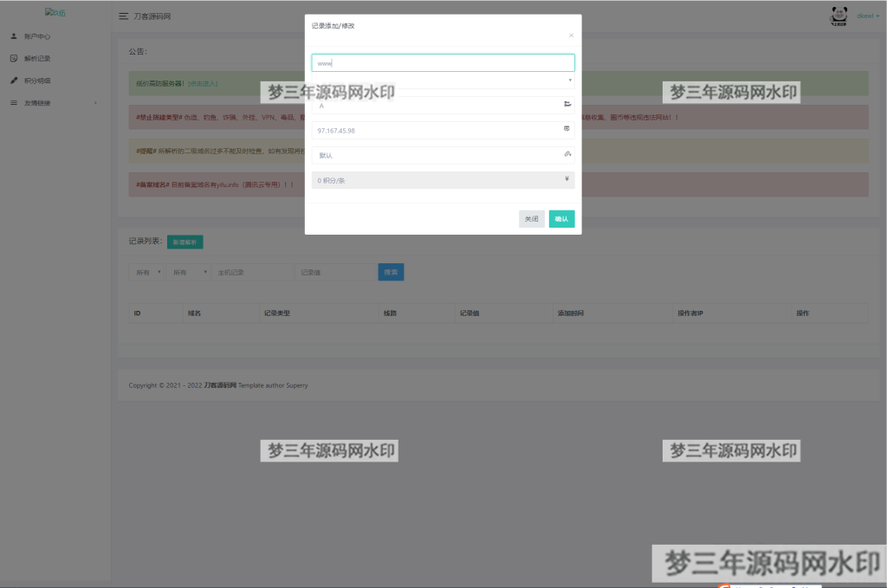Go to 解析记录 in the sidebar

pos(36,59)
